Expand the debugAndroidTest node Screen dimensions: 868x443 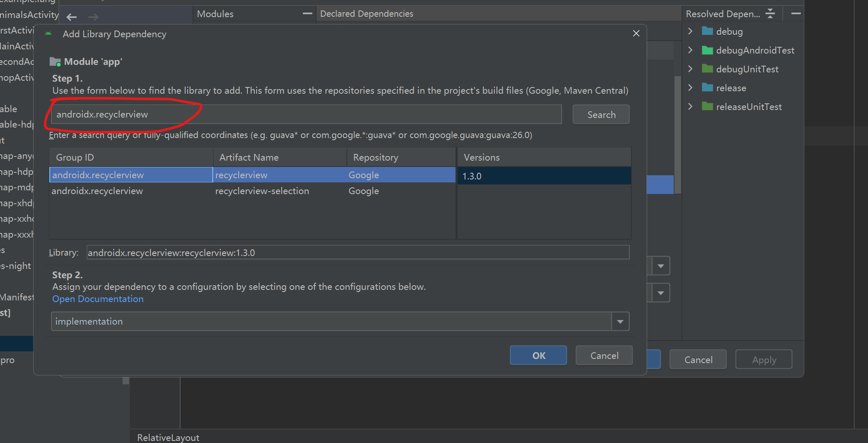(x=690, y=50)
